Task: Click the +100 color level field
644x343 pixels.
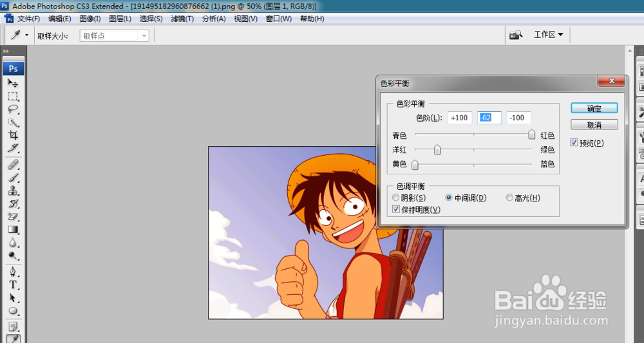Action: tap(460, 118)
